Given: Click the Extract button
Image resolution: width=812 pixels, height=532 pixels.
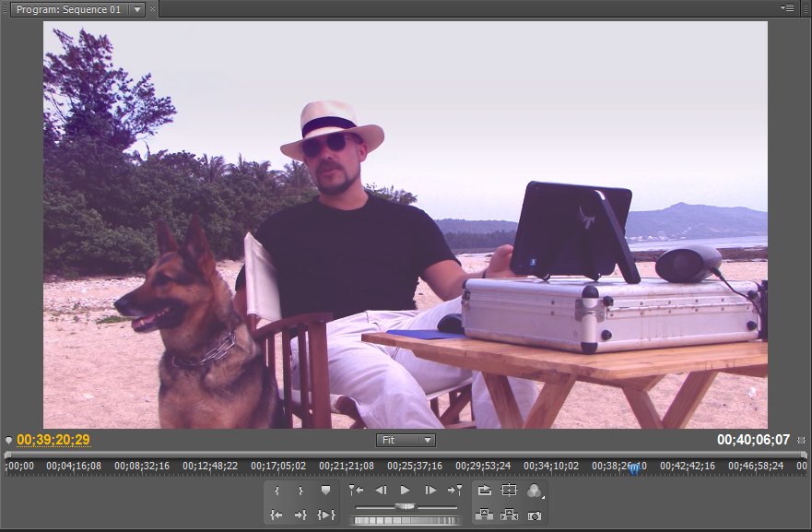Looking at the screenshot, I should pyautogui.click(x=510, y=514).
